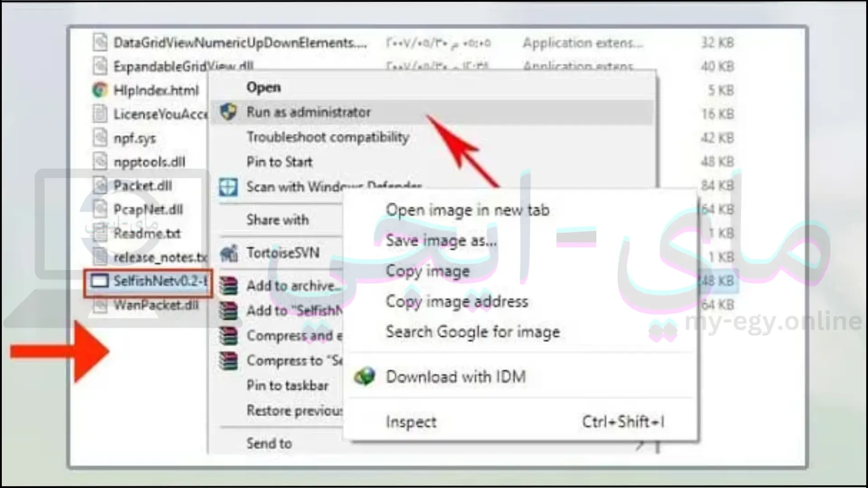Click the WinRAR icon beside Add to "SelfishN
Viewport: 868px width, 488px height.
click(x=229, y=310)
